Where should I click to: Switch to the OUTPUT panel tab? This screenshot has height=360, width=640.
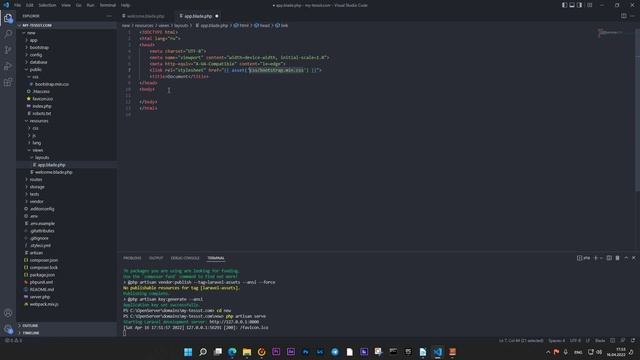(x=156, y=258)
